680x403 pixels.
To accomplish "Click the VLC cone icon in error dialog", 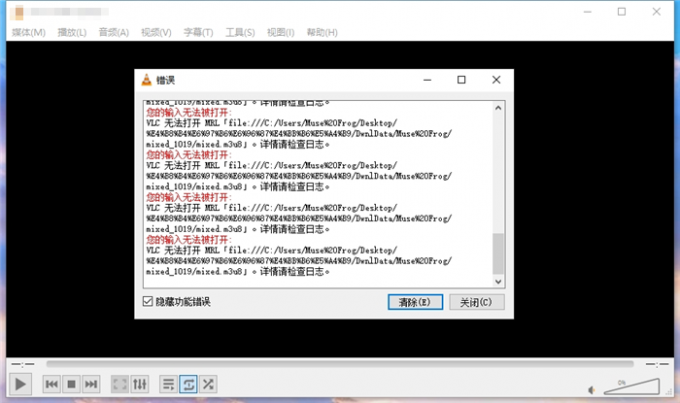I will click(147, 80).
